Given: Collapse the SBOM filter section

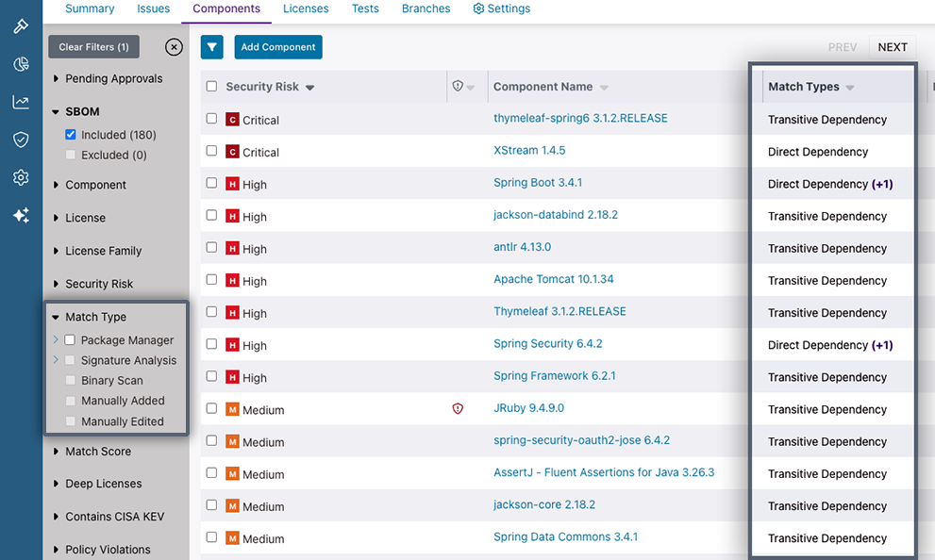Looking at the screenshot, I should (x=56, y=111).
